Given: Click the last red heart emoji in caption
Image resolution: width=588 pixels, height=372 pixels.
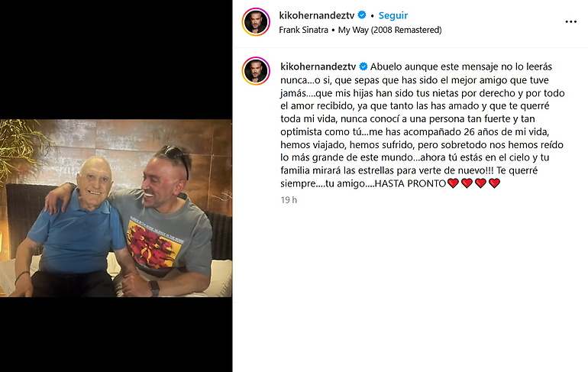Looking at the screenshot, I should tap(494, 183).
